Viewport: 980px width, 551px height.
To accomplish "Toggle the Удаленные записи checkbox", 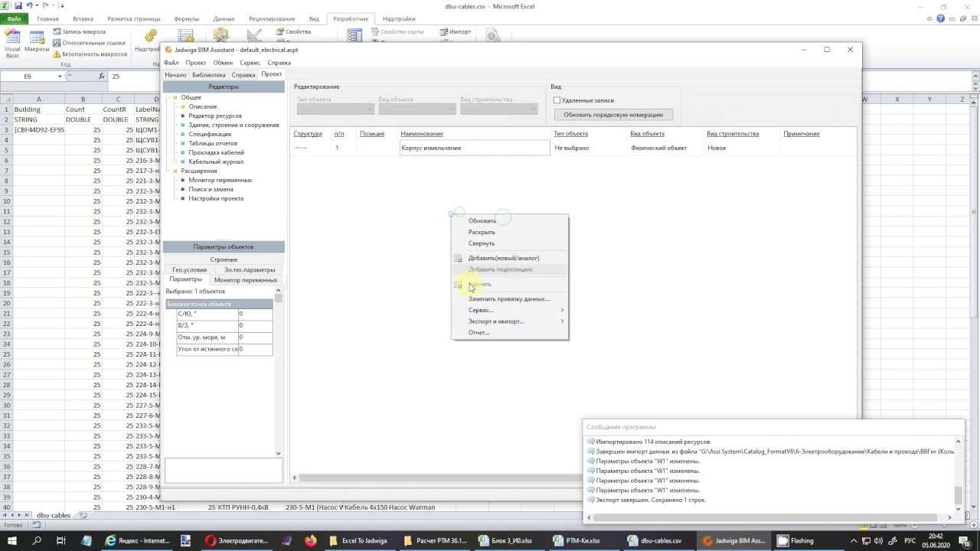I will coord(557,100).
